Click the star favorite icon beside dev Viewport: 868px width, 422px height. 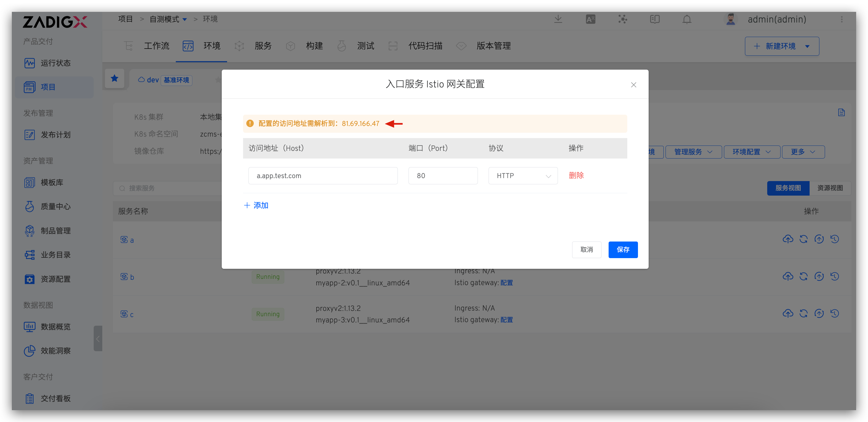tap(114, 79)
